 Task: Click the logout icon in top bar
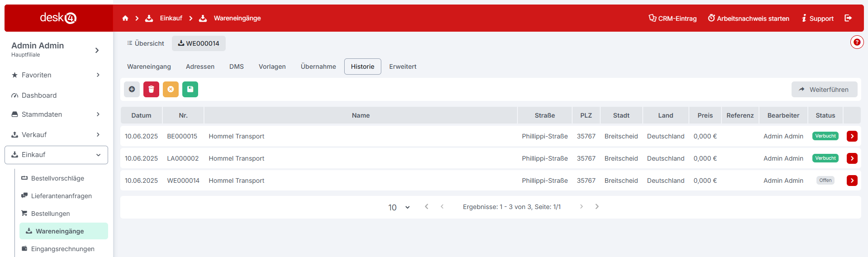click(848, 18)
